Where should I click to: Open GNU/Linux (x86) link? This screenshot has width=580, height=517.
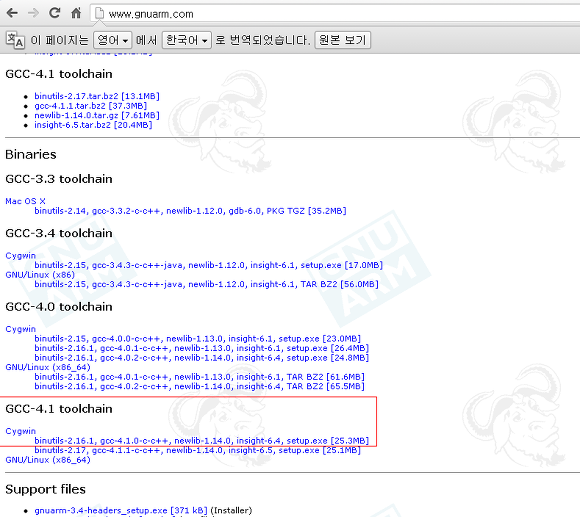click(40, 275)
